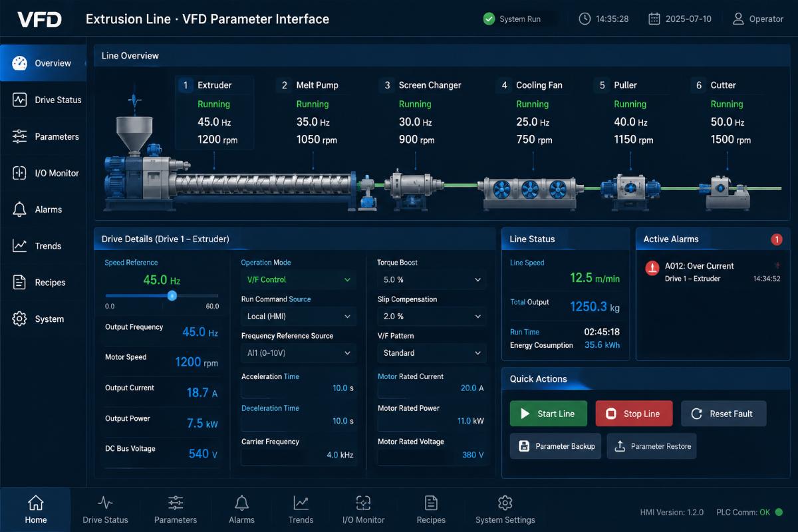Image resolution: width=798 pixels, height=532 pixels.
Task: Click the Acceleration Time 10.0 s field
Action: coord(297,388)
